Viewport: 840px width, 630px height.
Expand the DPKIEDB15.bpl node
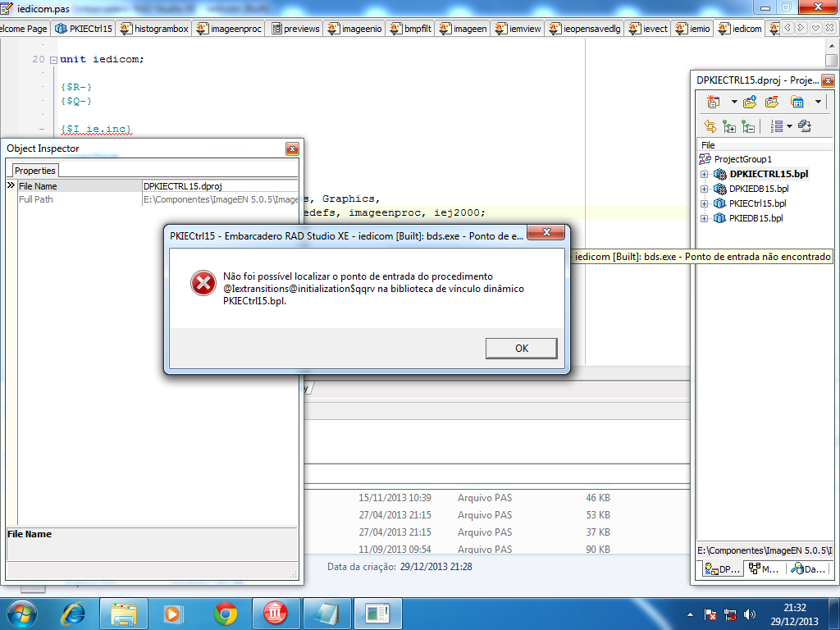coord(705,189)
